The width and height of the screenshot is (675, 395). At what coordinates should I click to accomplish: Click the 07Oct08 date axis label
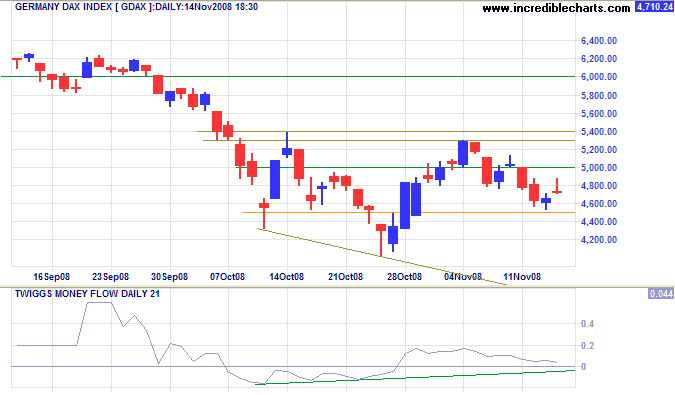[x=227, y=277]
